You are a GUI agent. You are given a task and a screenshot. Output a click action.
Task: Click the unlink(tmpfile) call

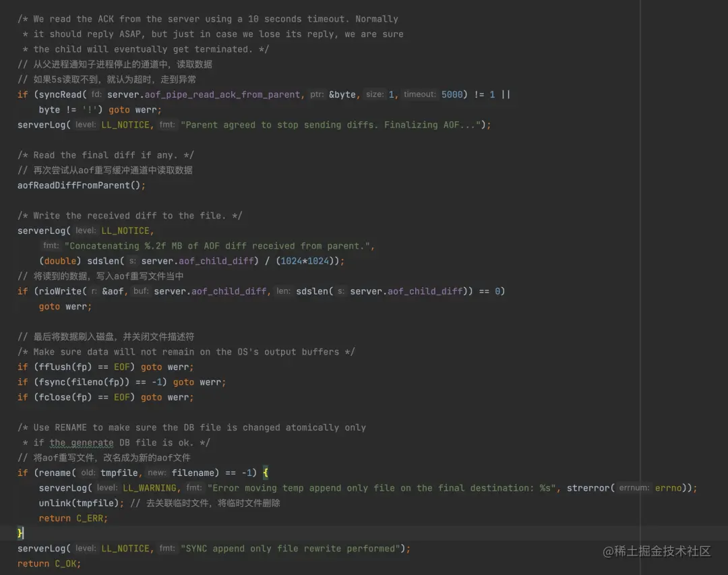click(79, 503)
